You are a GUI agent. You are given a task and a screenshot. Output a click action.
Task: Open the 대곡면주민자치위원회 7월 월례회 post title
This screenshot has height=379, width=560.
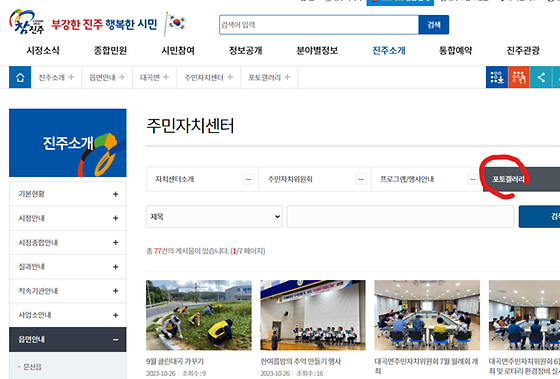point(426,366)
